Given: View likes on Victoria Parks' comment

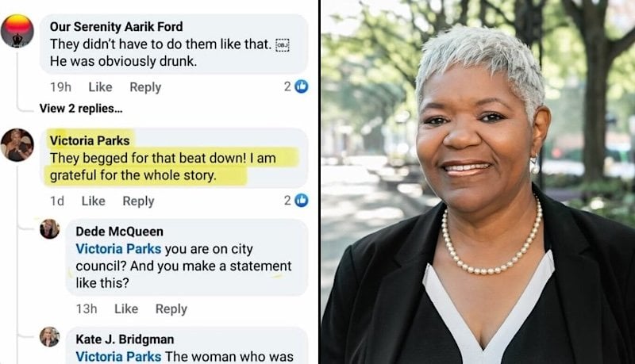Looking at the screenshot, I should tap(296, 200).
